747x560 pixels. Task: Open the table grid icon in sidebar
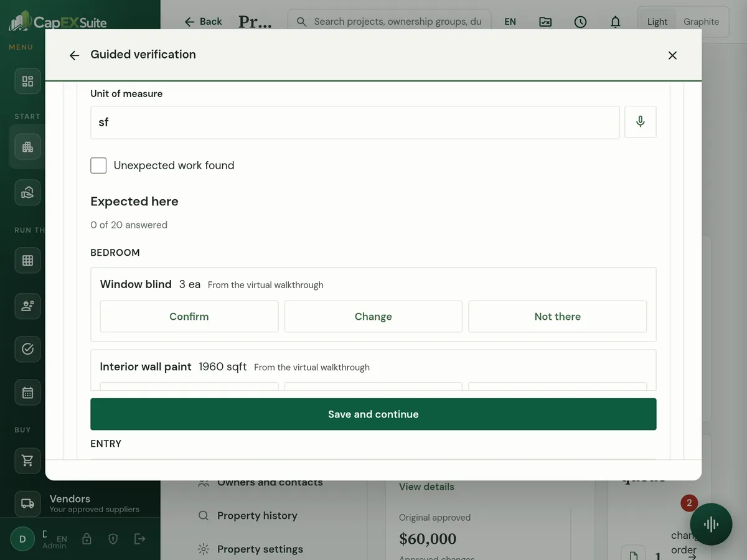(x=27, y=261)
